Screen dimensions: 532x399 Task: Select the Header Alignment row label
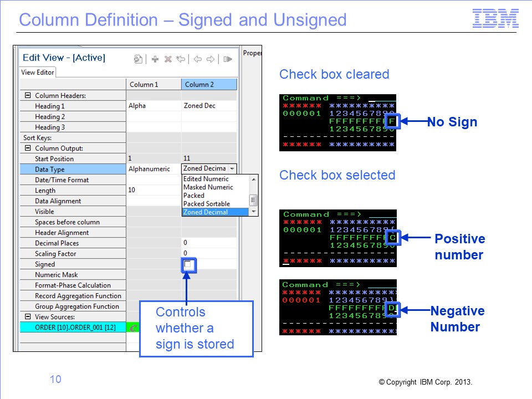coord(73,232)
